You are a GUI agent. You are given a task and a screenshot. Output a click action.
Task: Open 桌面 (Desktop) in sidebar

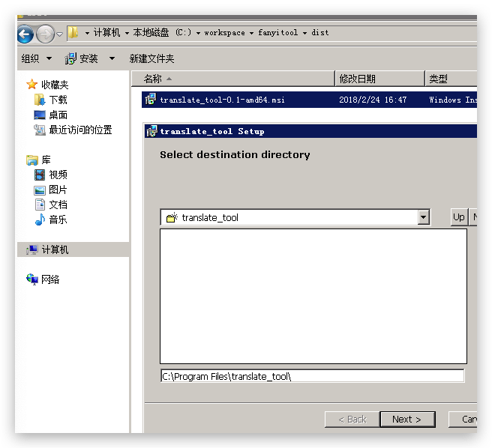tap(58, 115)
